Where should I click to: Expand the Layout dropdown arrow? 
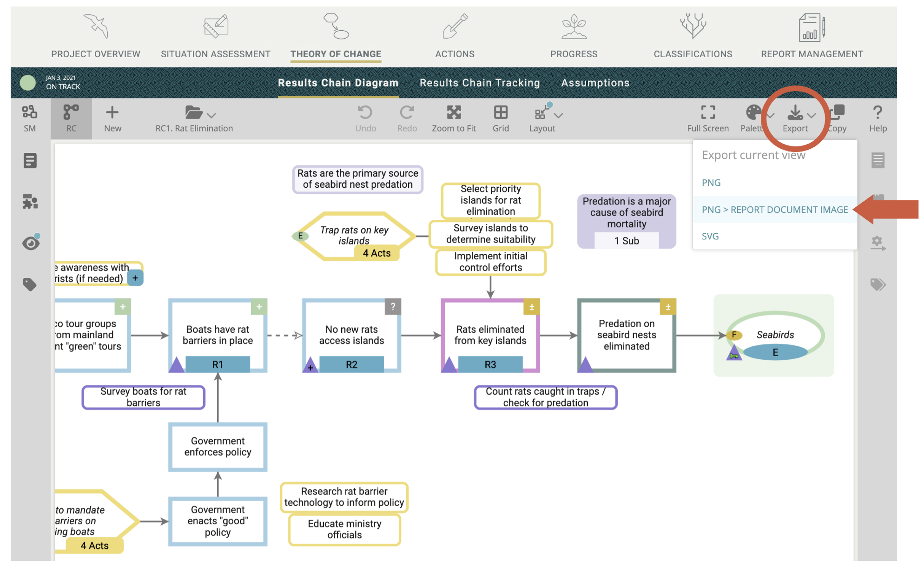(x=559, y=115)
